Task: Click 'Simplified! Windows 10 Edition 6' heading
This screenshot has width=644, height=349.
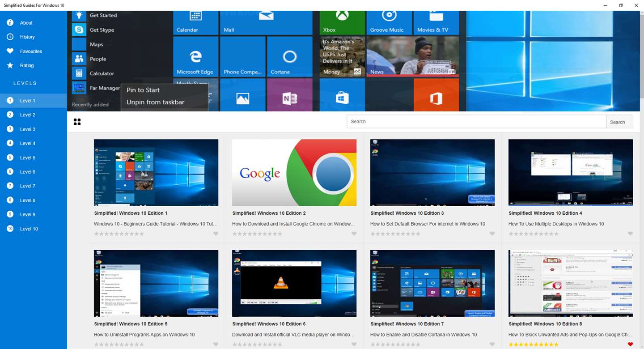Action: [269, 324]
